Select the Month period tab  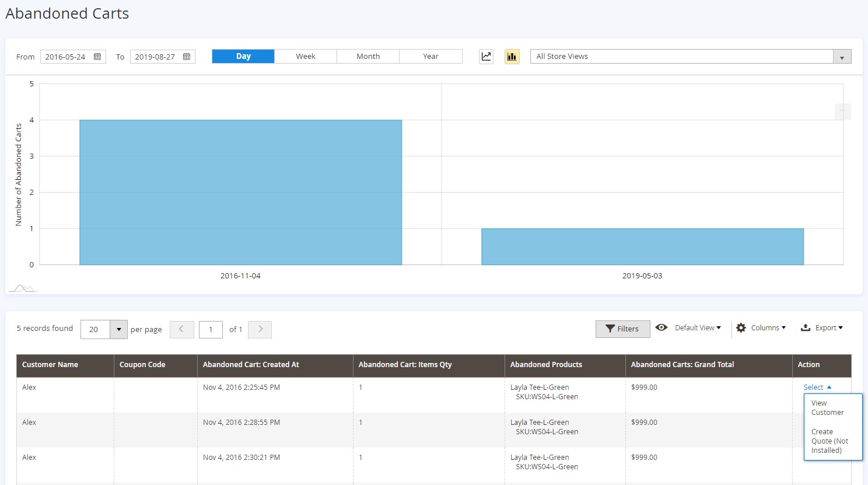(368, 56)
